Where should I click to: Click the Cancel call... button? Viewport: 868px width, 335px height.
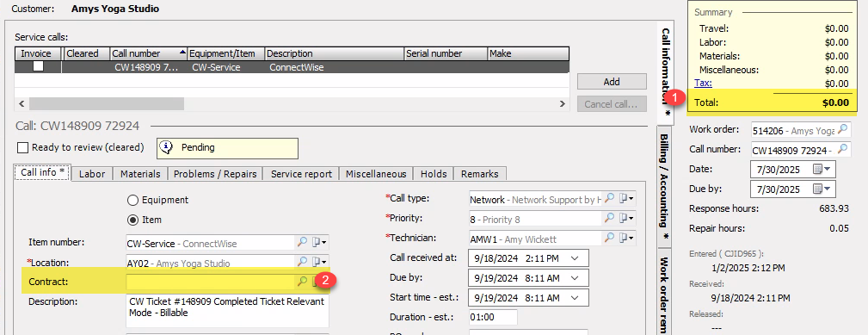point(612,103)
